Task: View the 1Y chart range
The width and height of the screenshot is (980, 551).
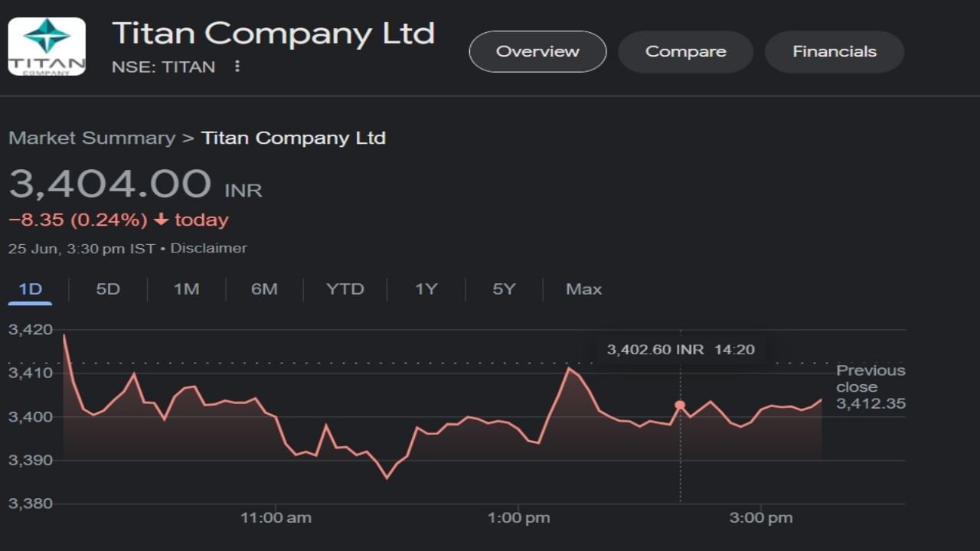Action: 426,289
